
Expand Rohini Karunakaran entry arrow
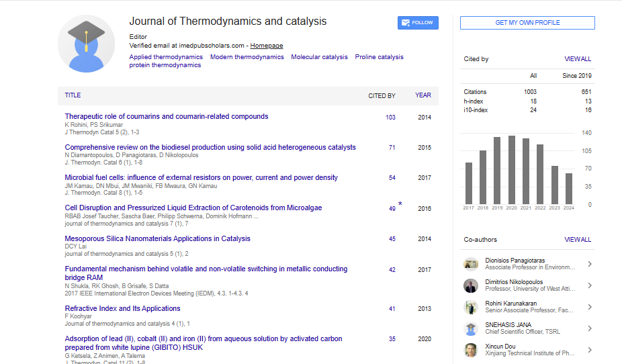[589, 307]
